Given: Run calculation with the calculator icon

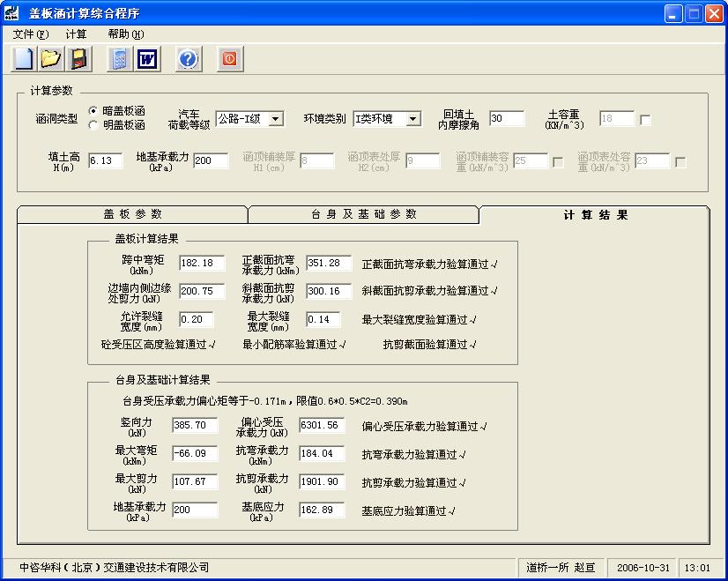Looking at the screenshot, I should point(120,59).
